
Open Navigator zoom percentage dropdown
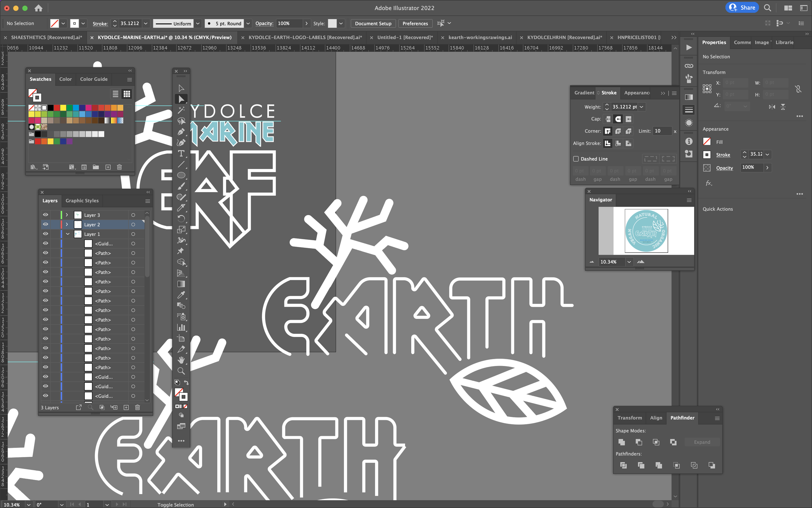pyautogui.click(x=629, y=262)
